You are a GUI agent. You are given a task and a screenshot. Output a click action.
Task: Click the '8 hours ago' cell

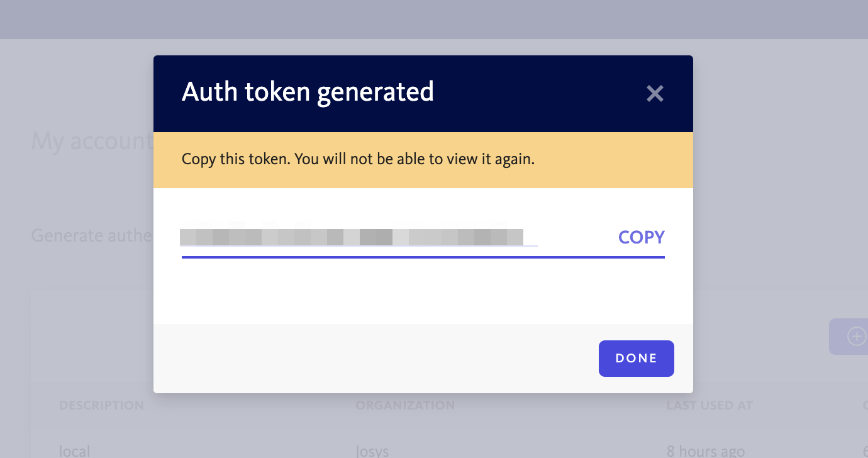pos(705,450)
